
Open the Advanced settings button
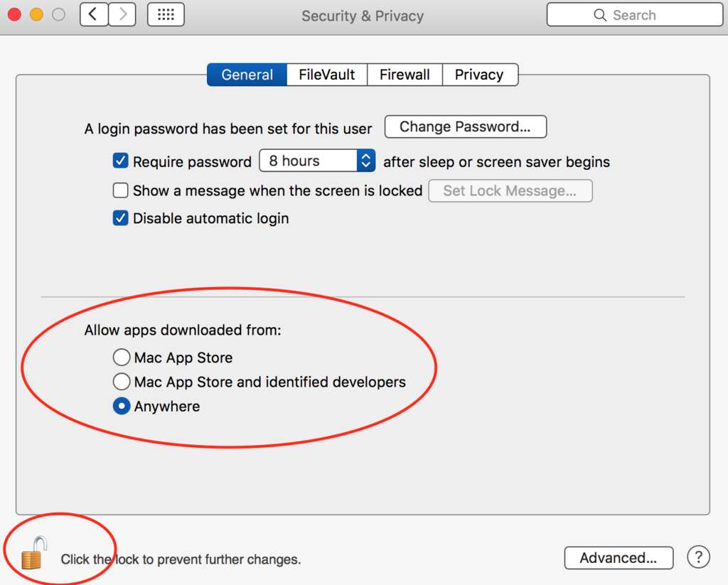(x=619, y=557)
